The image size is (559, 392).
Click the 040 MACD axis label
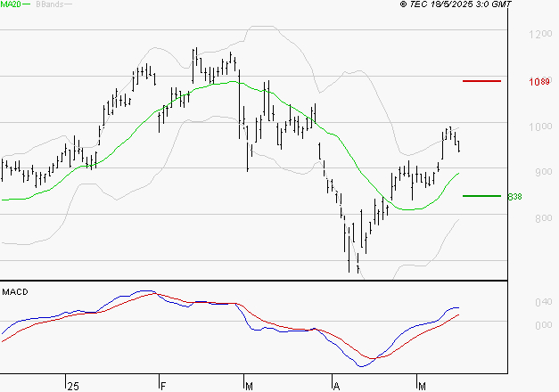point(544,302)
